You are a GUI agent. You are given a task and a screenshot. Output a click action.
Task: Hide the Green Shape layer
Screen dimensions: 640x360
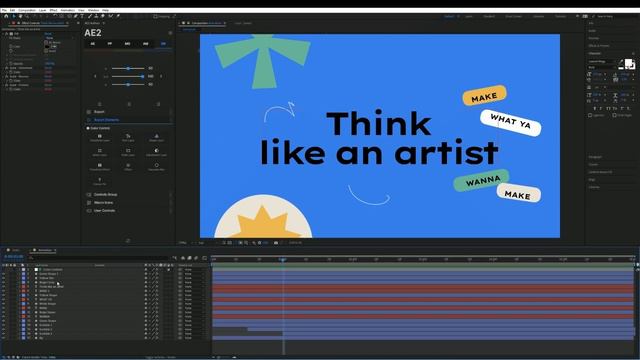[4, 321]
